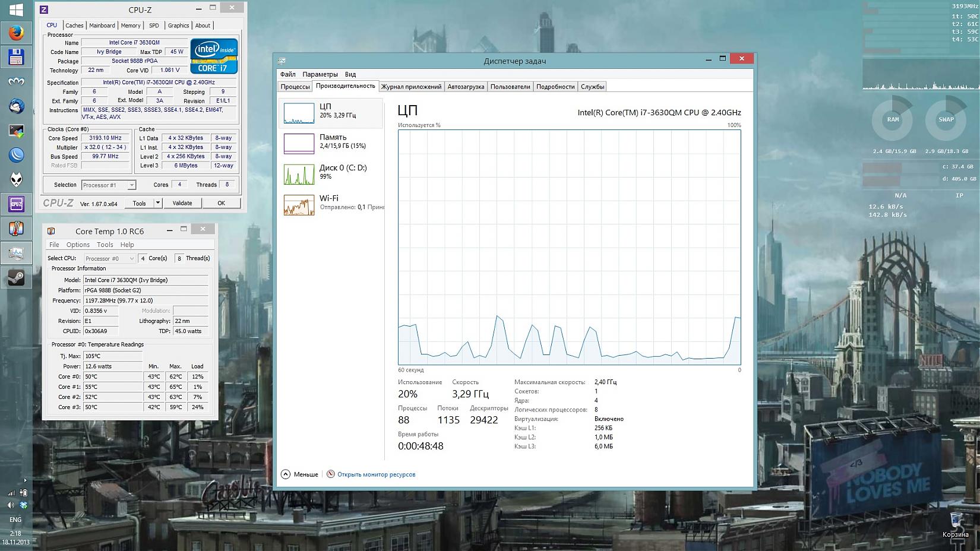Click the Core Temp thermometer taskbar icon
The image size is (980, 551).
tap(16, 229)
